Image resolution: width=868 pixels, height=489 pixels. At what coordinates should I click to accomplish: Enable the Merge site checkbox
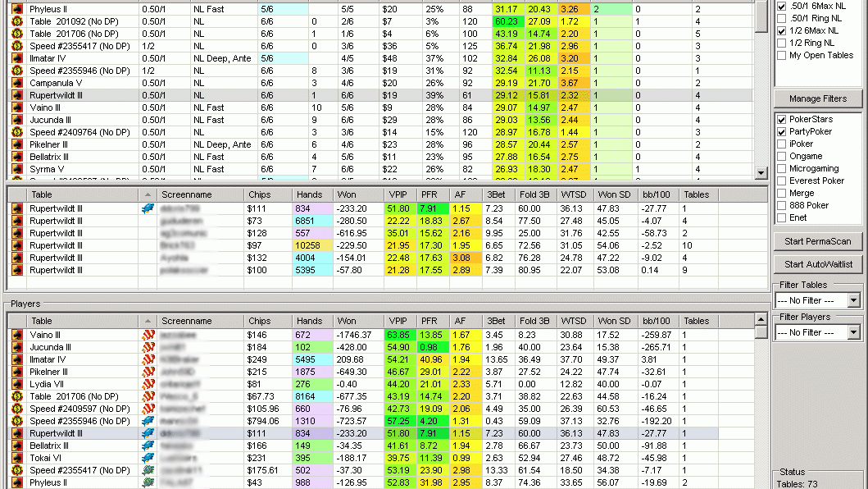coord(782,193)
